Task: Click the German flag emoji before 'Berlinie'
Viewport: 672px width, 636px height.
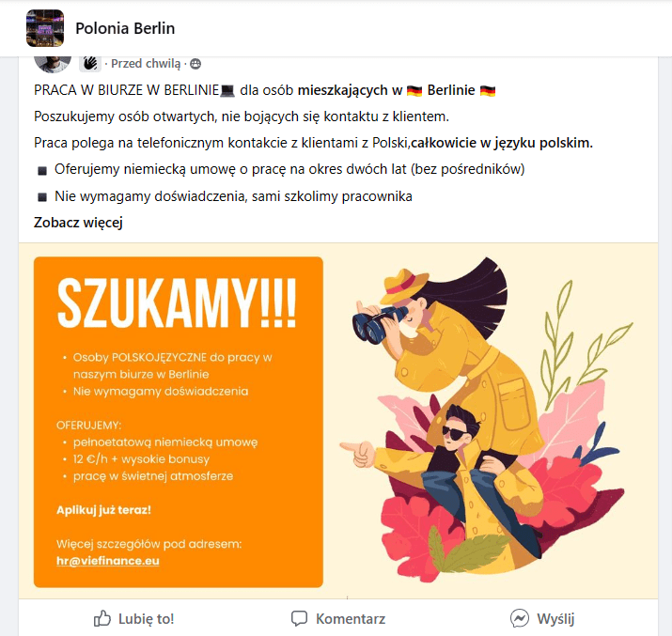Action: [414, 91]
